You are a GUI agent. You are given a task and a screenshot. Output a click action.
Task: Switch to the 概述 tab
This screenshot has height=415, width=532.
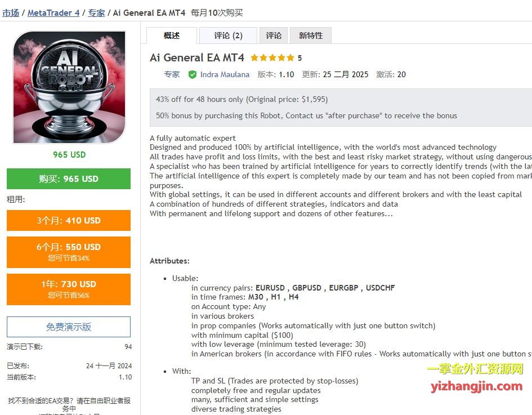(172, 35)
